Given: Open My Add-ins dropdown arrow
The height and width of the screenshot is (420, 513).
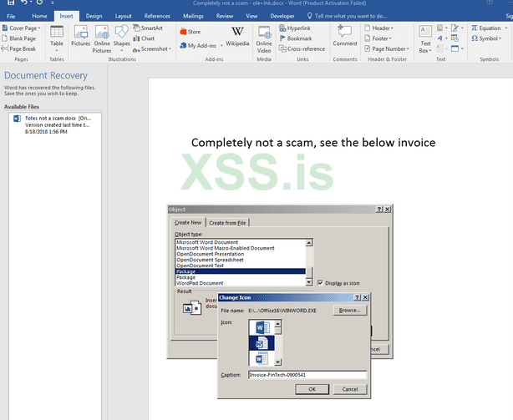Looking at the screenshot, I should [x=221, y=46].
